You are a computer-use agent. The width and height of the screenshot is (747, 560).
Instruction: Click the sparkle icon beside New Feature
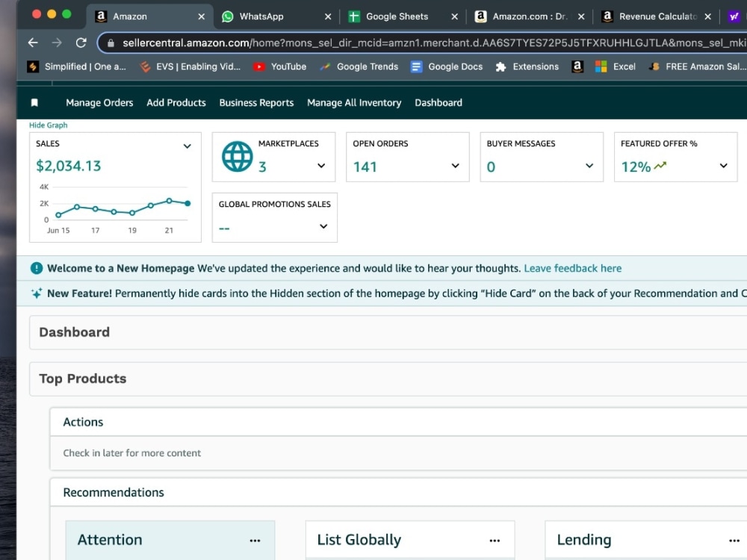point(36,293)
